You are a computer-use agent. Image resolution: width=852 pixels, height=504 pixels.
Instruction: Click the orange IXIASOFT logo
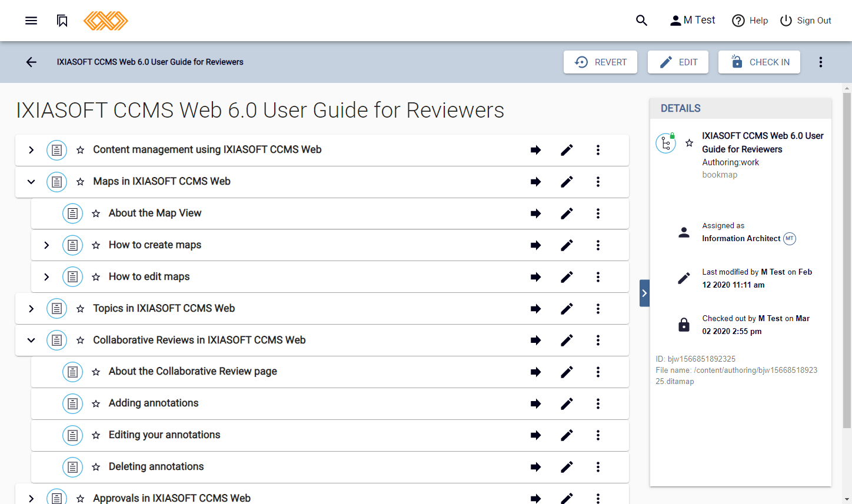coord(106,21)
